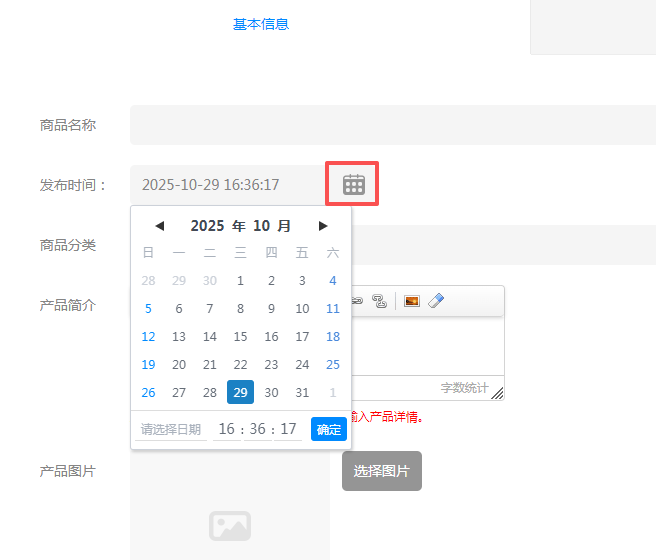The image size is (656, 560).
Task: Select date 3 in the calendar
Action: click(302, 281)
